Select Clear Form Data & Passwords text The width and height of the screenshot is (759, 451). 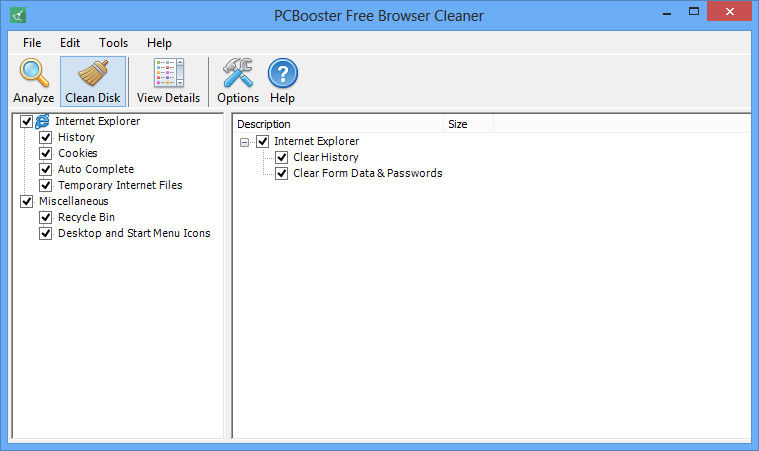click(368, 173)
